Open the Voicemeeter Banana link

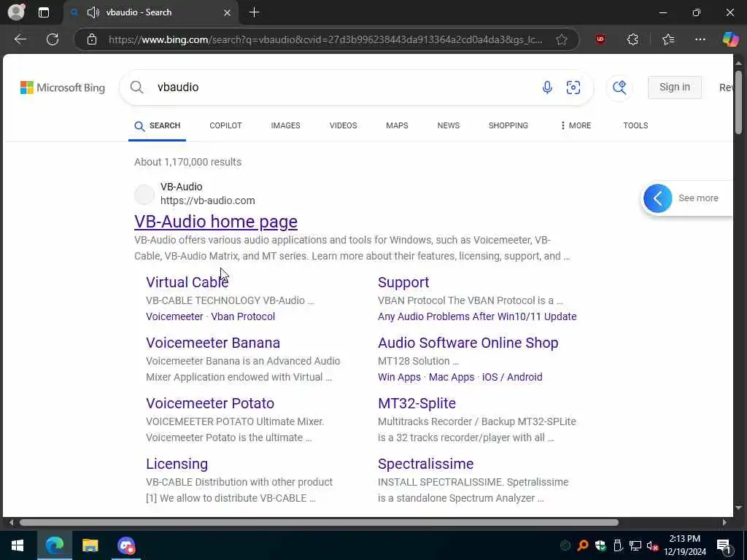click(213, 343)
